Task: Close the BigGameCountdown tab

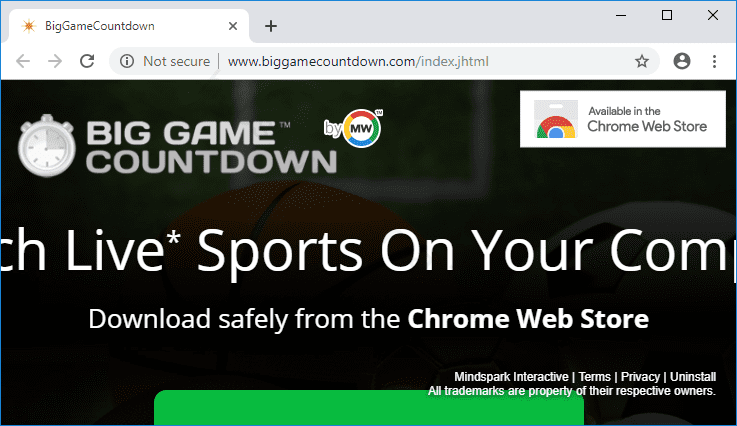Action: 234,26
